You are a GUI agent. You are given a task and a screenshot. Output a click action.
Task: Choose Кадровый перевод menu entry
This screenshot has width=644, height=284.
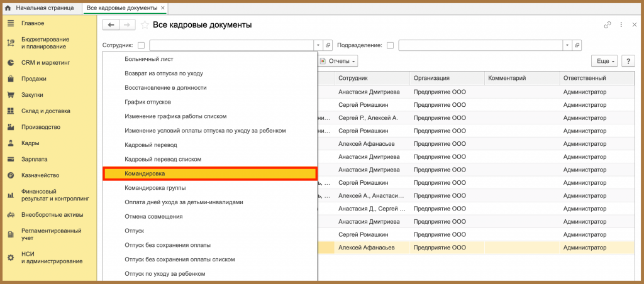click(x=210, y=145)
